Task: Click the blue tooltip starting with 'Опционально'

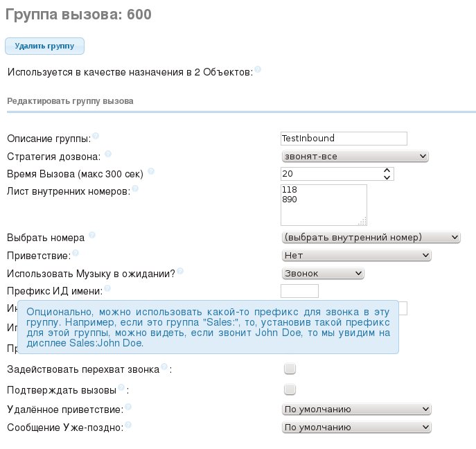Action: click(x=208, y=327)
